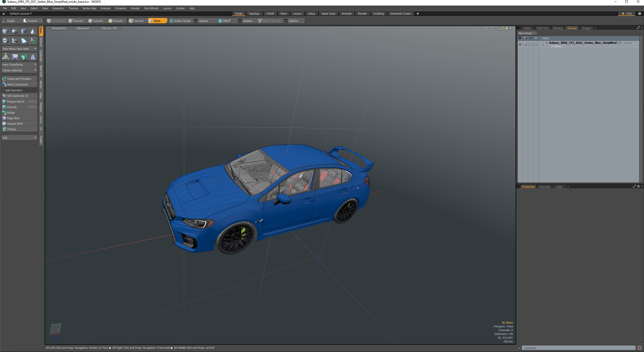Open More Transforms dropdown
This screenshot has height=352, width=644.
point(19,65)
